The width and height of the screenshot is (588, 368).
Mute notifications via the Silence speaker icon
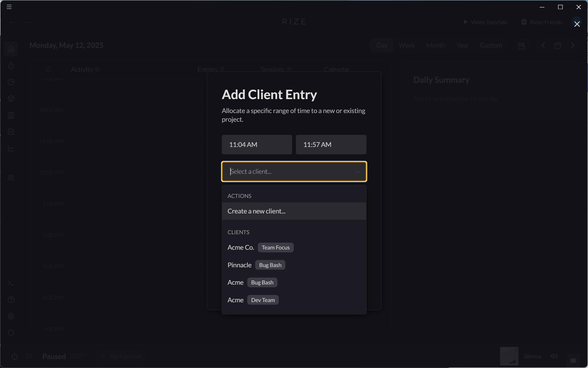[554, 356]
